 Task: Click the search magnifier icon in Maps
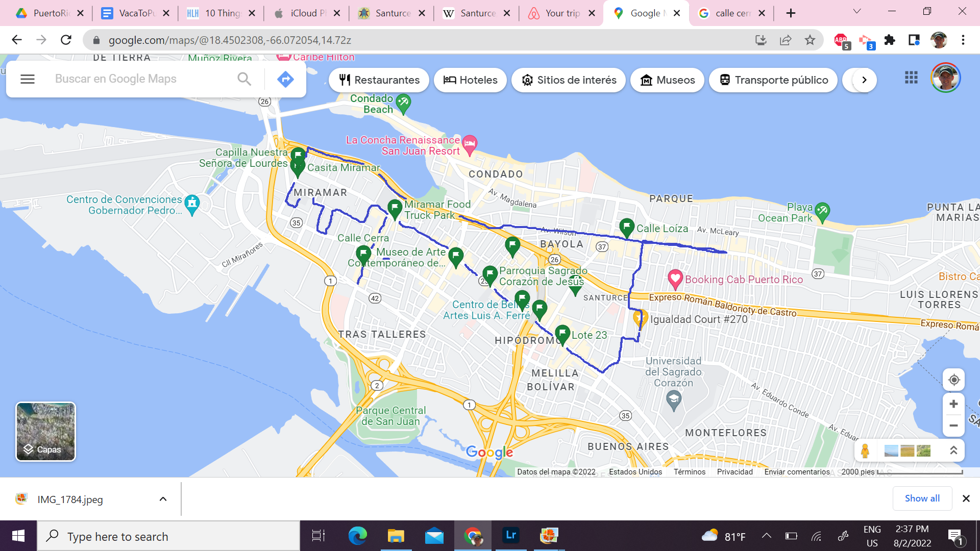244,79
